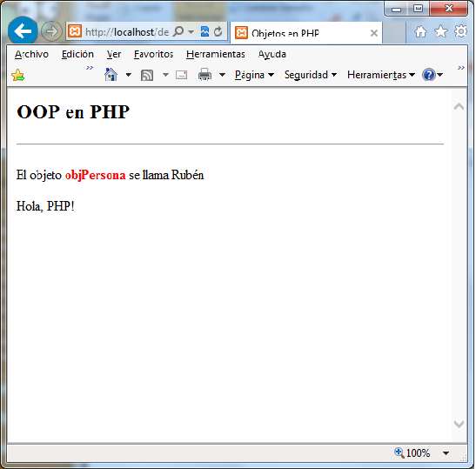Open the Favoritos menu
Viewport: 476px width, 469px height.
pos(154,54)
